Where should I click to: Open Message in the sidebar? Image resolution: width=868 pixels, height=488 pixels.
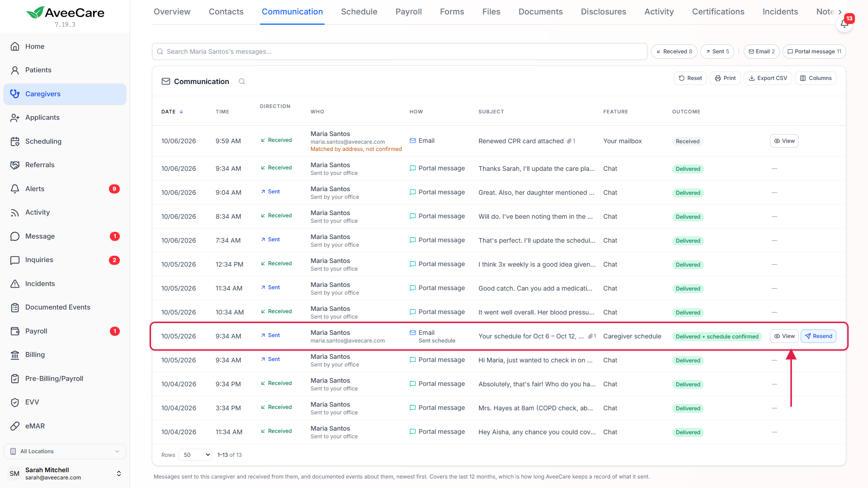click(65, 236)
